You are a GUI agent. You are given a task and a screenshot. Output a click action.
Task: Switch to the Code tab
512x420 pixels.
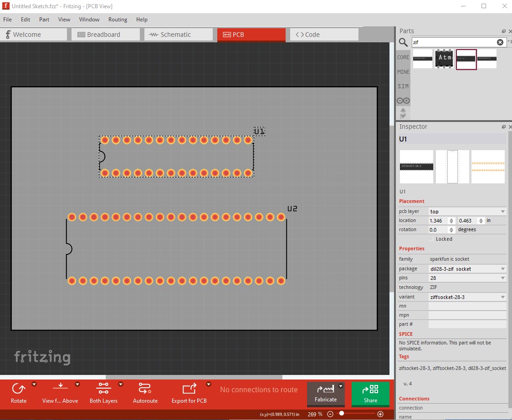324,35
